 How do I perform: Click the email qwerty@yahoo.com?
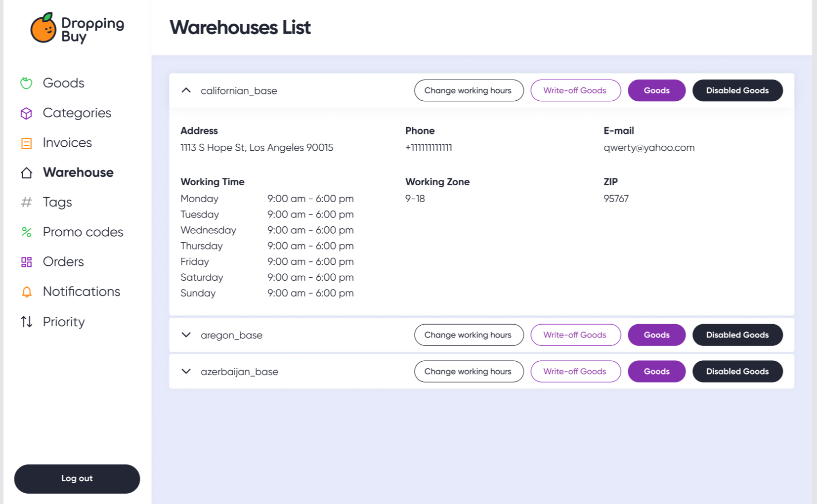pos(649,148)
